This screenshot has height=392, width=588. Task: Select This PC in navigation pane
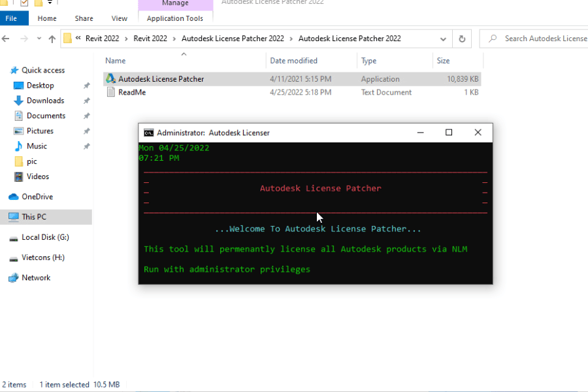[34, 217]
